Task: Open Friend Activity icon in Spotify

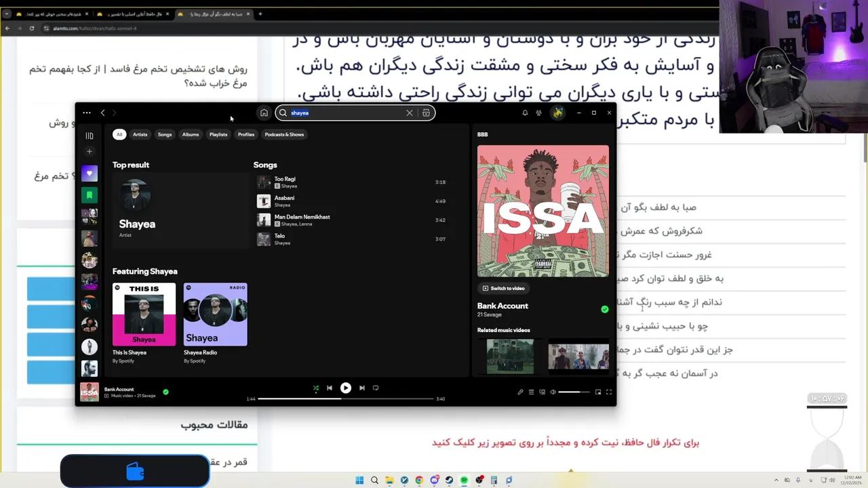Action: (x=538, y=113)
